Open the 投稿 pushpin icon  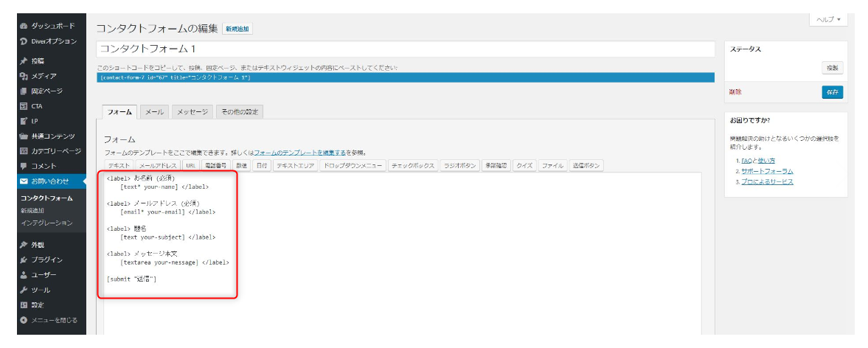click(x=24, y=60)
